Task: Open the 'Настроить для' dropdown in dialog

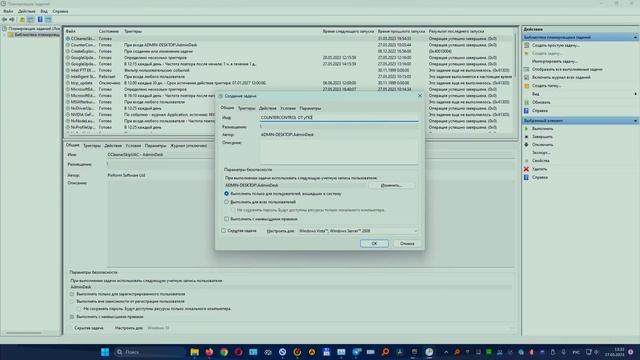Action: (358, 231)
